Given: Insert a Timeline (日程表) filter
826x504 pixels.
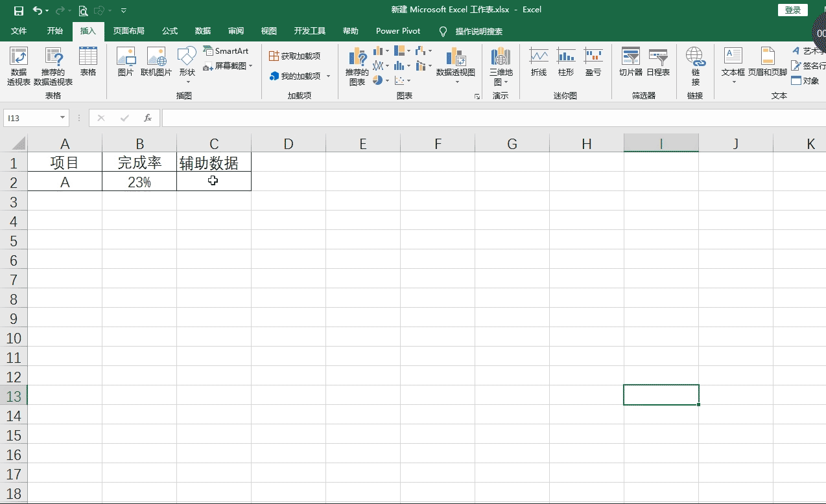Looking at the screenshot, I should tap(658, 62).
